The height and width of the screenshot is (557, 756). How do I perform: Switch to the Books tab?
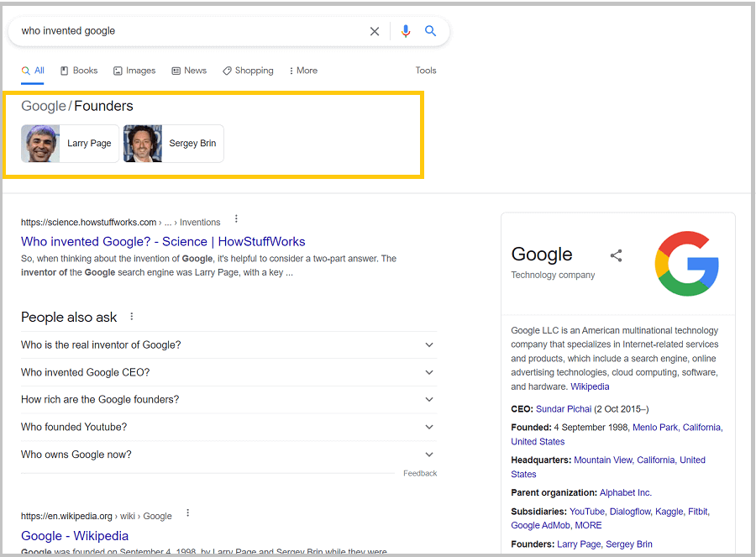coord(79,71)
